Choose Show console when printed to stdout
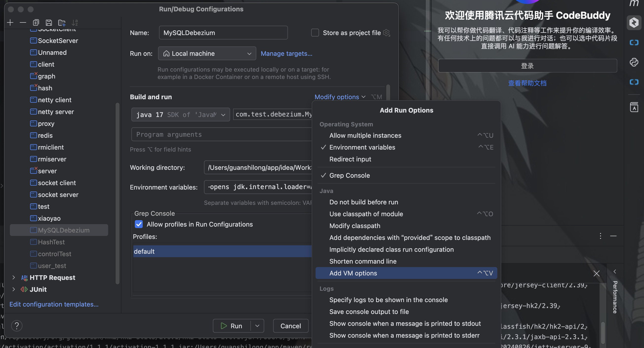644x348 pixels. [x=406, y=324]
